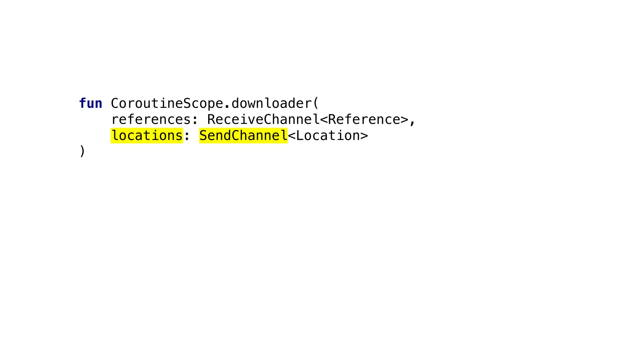Click the '<' before Location
Screen dimensions: 644x362
coord(291,136)
